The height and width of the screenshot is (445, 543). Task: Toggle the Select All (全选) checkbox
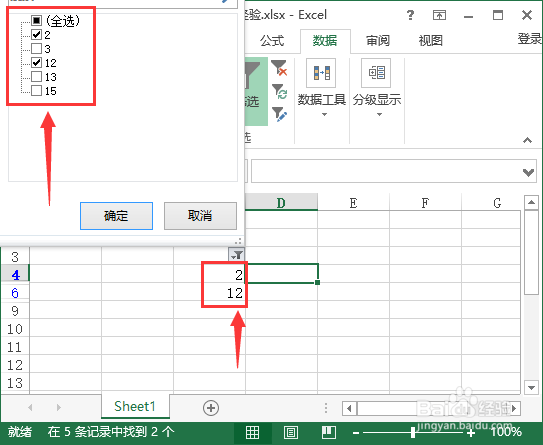(37, 20)
